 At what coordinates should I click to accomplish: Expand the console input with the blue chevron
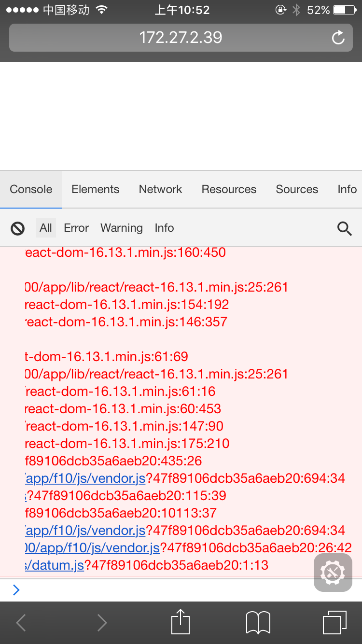pyautogui.click(x=16, y=589)
